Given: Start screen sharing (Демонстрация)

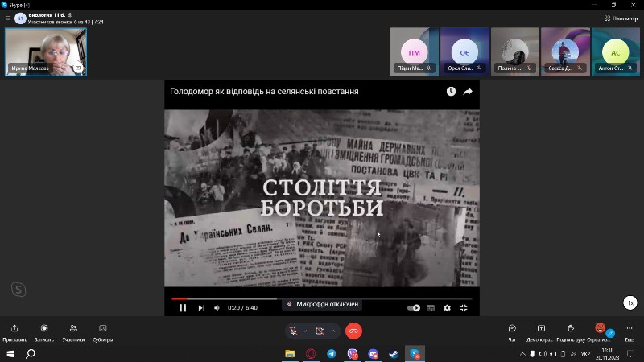Looking at the screenshot, I should pos(540,333).
